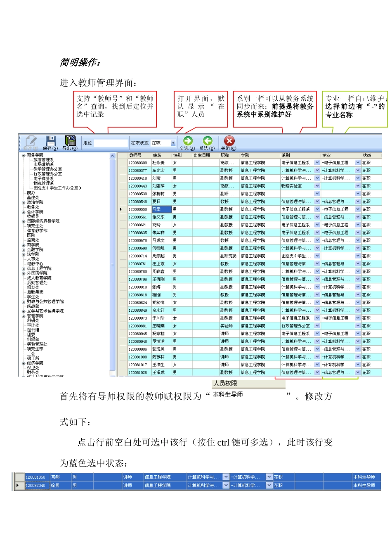Click the 本科生导师 permission cell under 人员权限

click(x=248, y=395)
